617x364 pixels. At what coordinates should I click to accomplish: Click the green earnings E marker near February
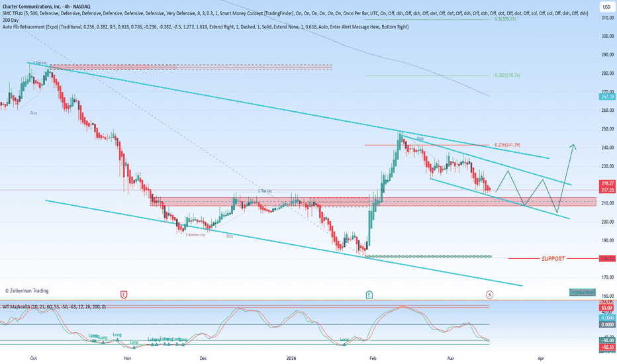click(x=369, y=295)
